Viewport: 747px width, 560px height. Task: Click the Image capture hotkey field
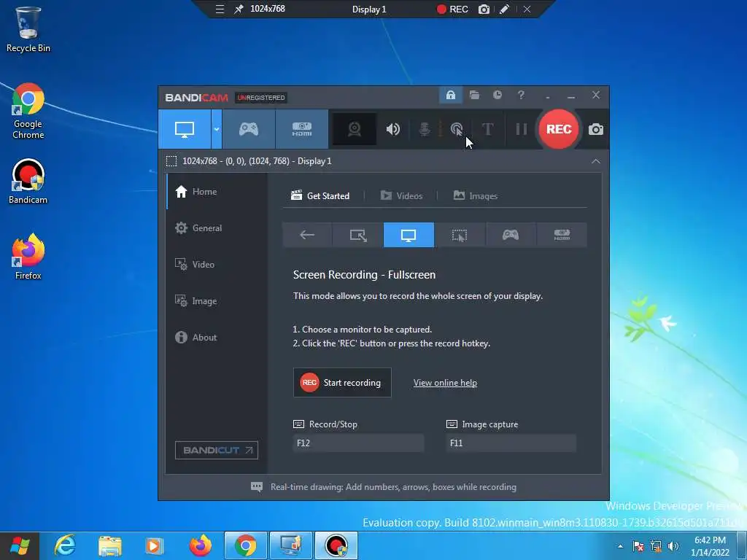(511, 443)
